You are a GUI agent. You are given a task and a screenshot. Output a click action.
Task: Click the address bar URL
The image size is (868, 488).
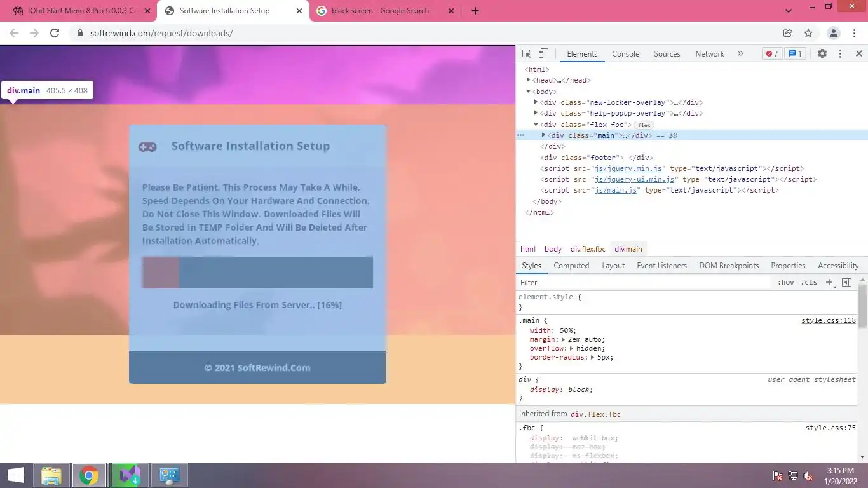click(162, 33)
